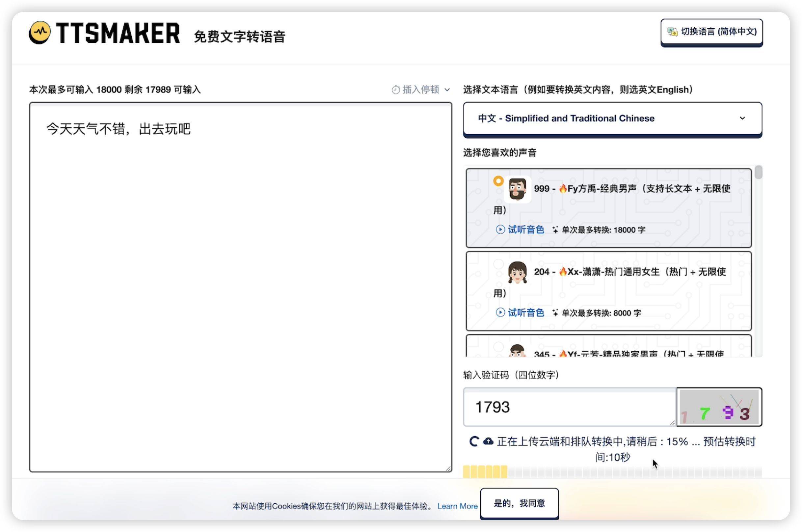Click the TTSMaker round yellow logo icon
This screenshot has height=532, width=802.
tap(40, 33)
